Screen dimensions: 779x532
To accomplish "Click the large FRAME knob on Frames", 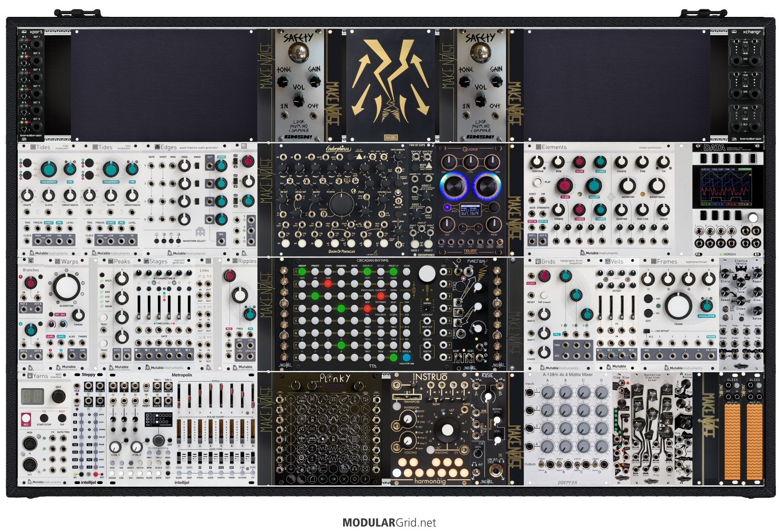I will pyautogui.click(x=678, y=306).
